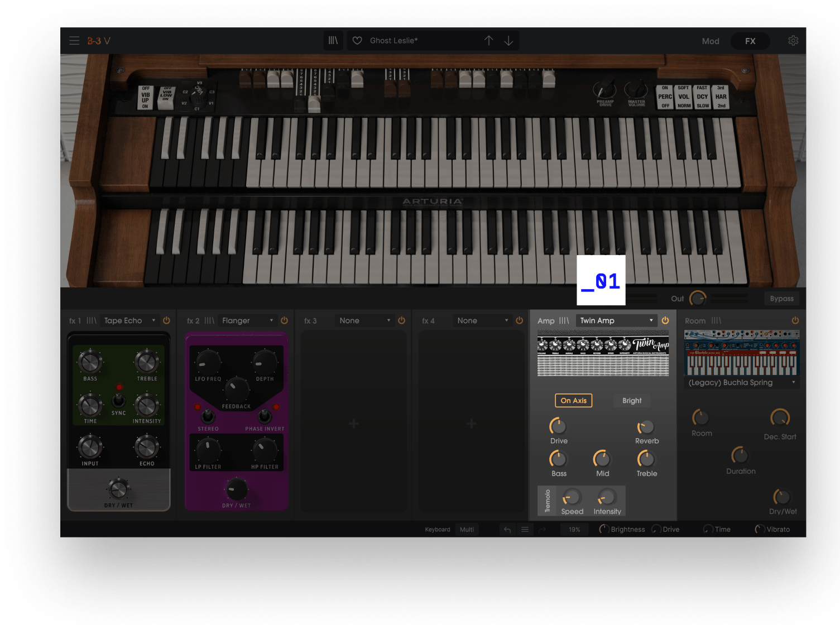Go to previous preset with up arrow

[488, 41]
